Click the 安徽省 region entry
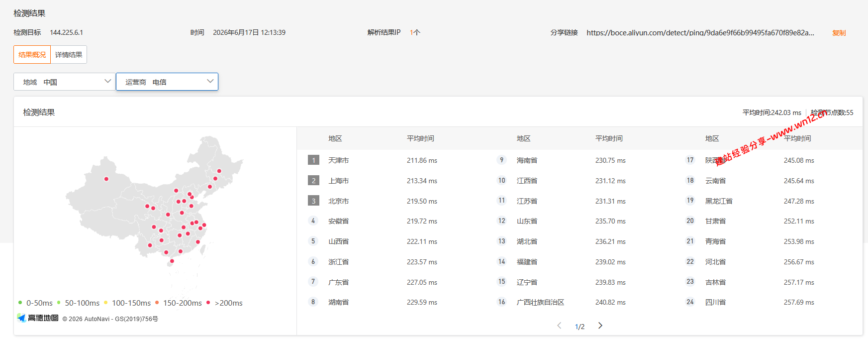868x341 pixels. coord(338,221)
